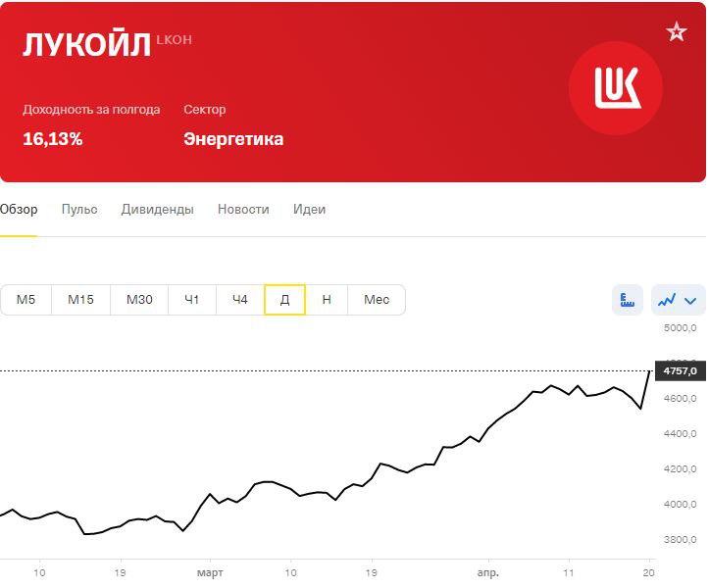The height and width of the screenshot is (588, 709).
Task: Switch chart to Н weekly interval
Action: [x=327, y=300]
